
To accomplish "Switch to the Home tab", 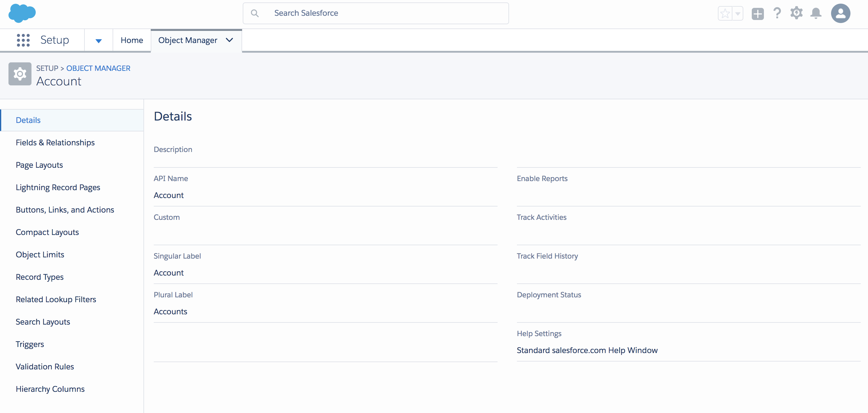I will click(132, 40).
